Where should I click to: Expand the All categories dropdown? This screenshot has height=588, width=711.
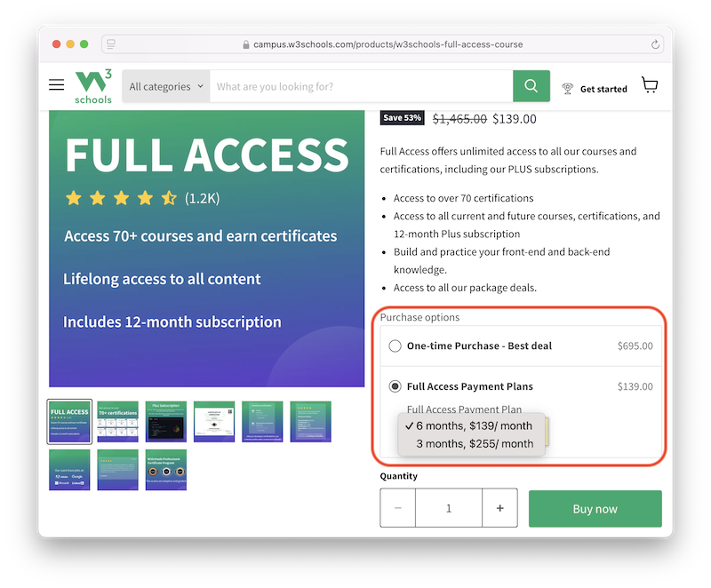click(x=166, y=86)
